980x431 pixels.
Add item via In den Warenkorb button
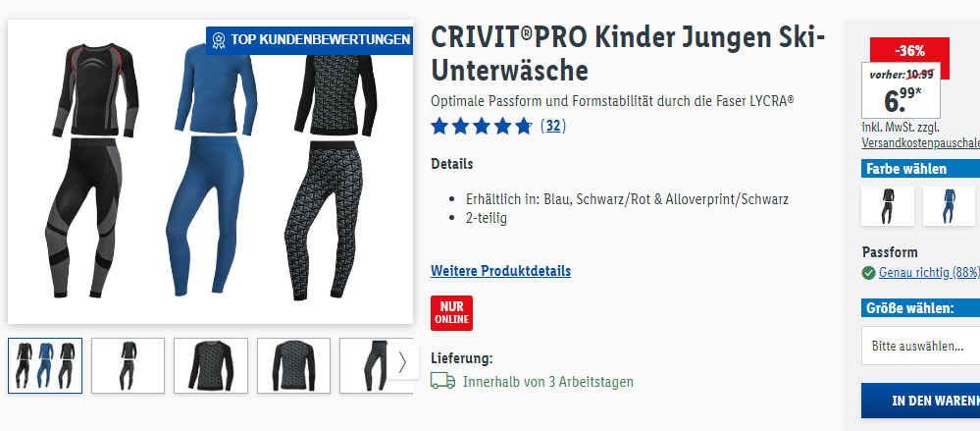pyautogui.click(x=920, y=401)
